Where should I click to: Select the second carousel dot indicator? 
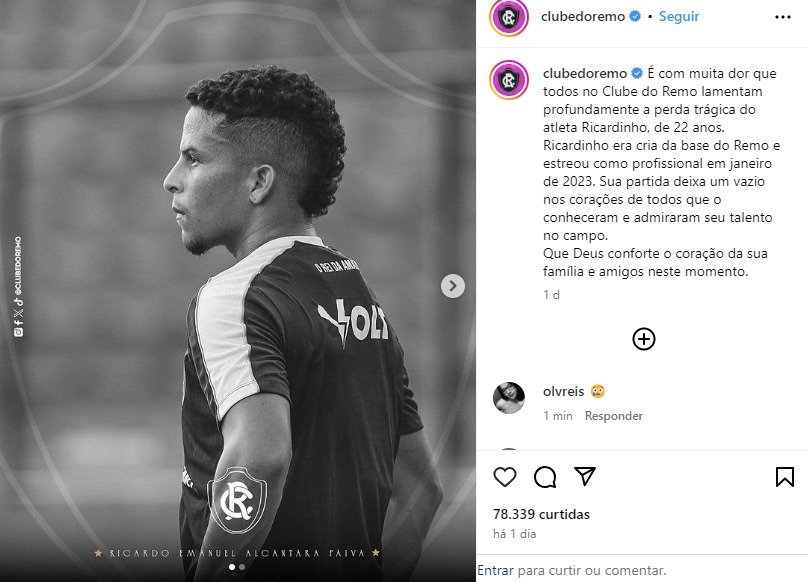(x=242, y=567)
